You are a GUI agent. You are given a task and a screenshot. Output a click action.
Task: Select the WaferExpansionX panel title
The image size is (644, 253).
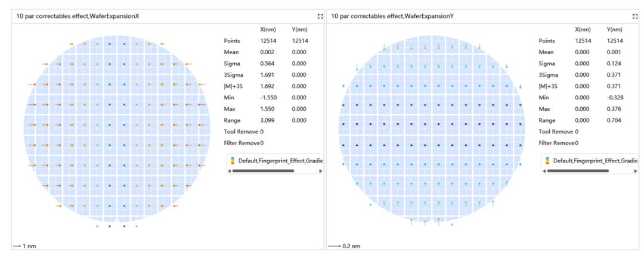click(x=78, y=17)
